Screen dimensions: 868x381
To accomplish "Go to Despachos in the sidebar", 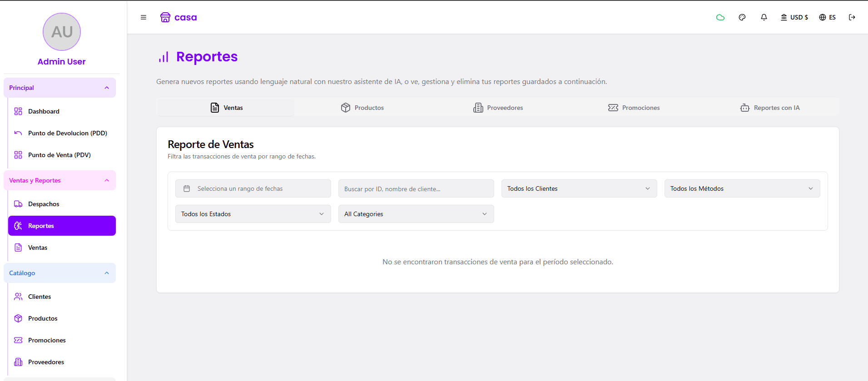I will click(x=62, y=204).
